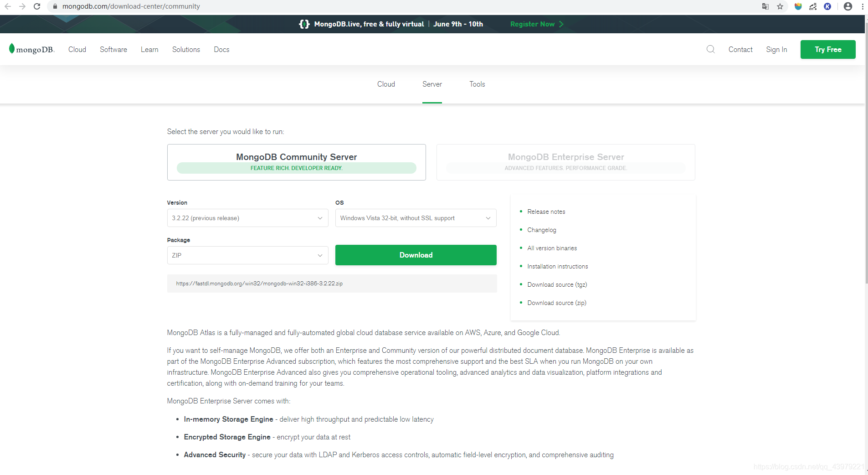
Task: Click the 'MongoDB.live, free & fully virtual' banner text
Action: click(x=369, y=24)
